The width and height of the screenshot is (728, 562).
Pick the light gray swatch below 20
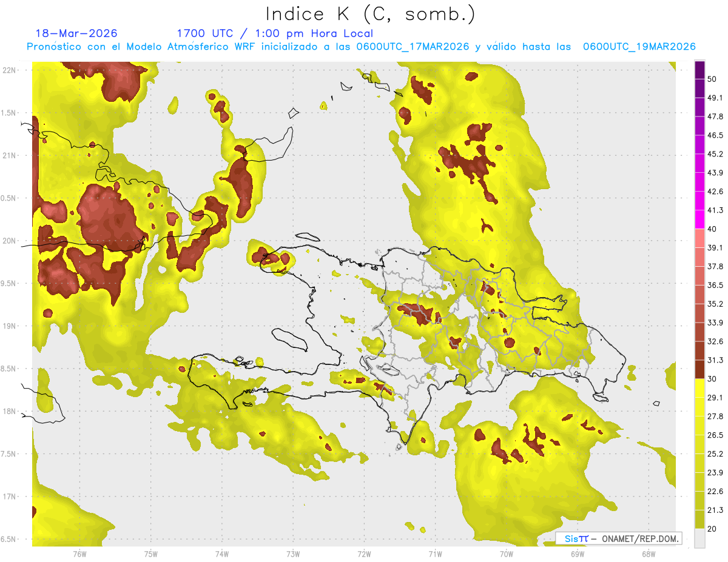(x=699, y=538)
